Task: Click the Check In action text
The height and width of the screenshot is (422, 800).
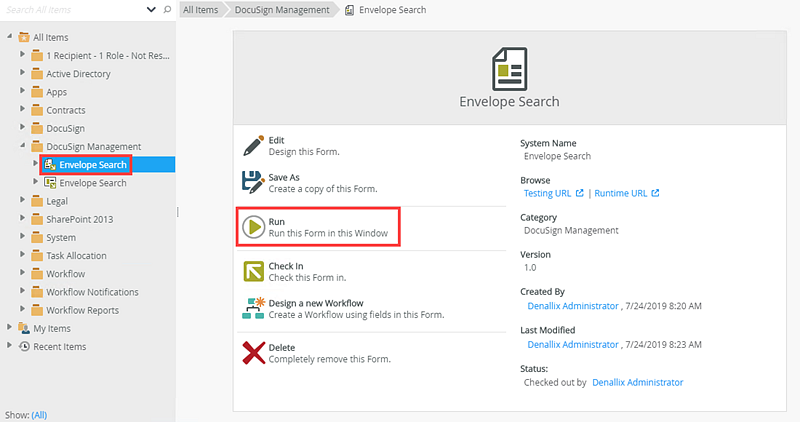Action: click(307, 272)
